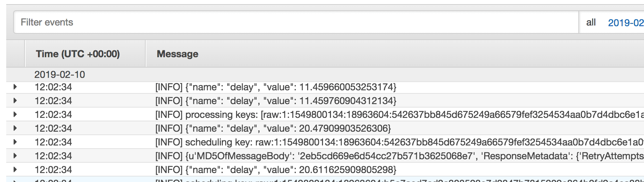Select the 2019-02-10 date group row
This screenshot has height=182, width=644.
point(325,74)
